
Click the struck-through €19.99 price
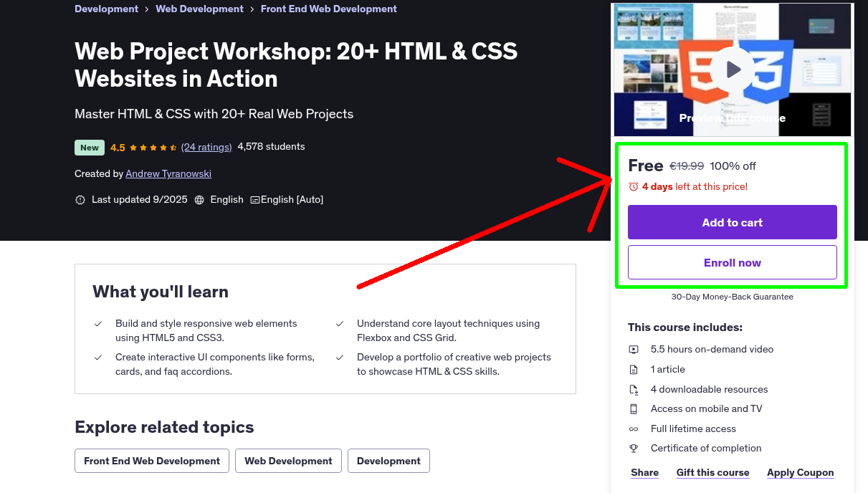point(687,166)
